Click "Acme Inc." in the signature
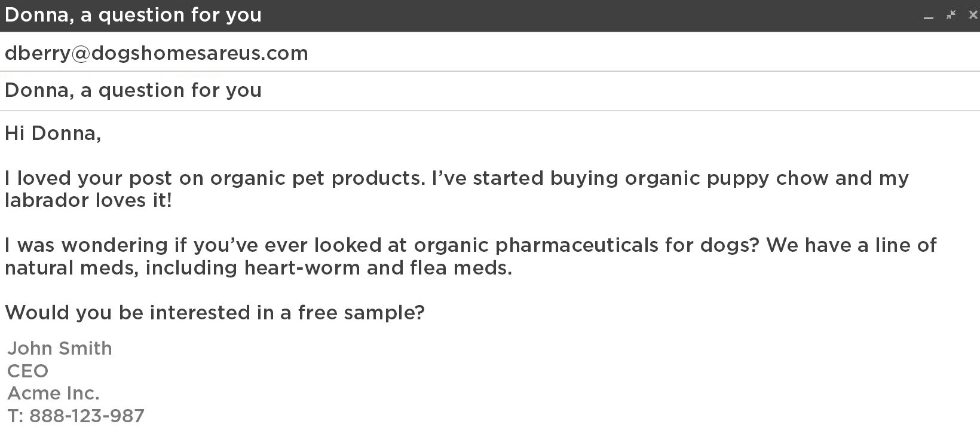 53,393
